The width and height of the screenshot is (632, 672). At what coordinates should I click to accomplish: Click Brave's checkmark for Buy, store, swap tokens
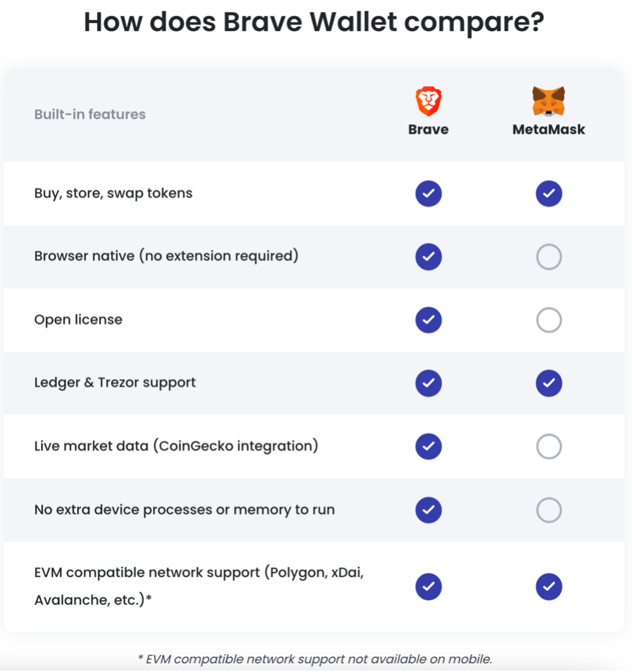[428, 193]
